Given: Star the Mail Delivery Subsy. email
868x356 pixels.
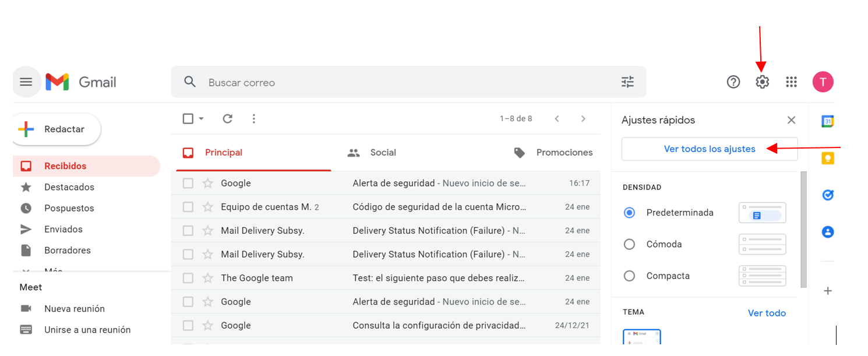Looking at the screenshot, I should [x=208, y=231].
